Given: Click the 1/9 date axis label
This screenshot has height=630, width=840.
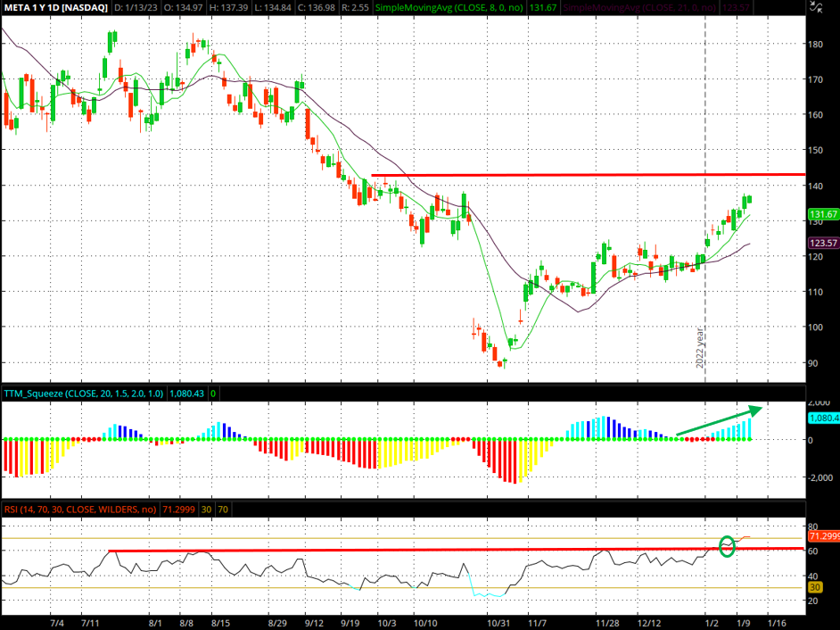Looking at the screenshot, I should tap(744, 623).
